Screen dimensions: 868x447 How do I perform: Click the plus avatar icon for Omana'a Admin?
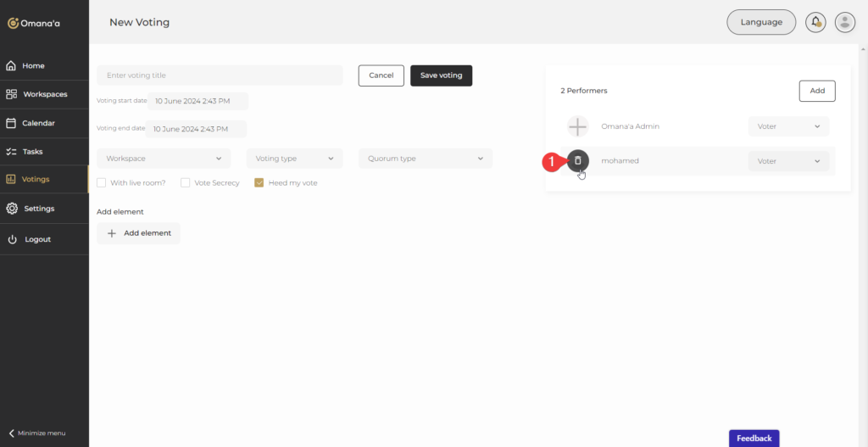tap(577, 126)
